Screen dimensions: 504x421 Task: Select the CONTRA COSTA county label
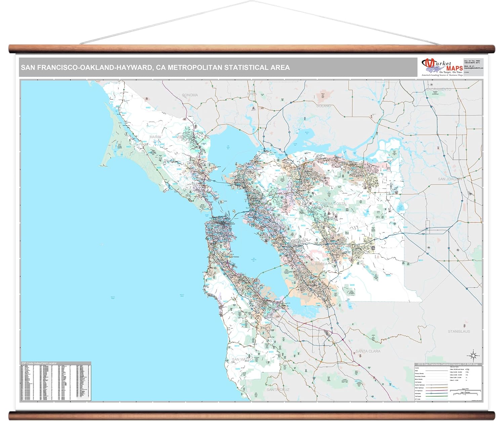[329, 204]
